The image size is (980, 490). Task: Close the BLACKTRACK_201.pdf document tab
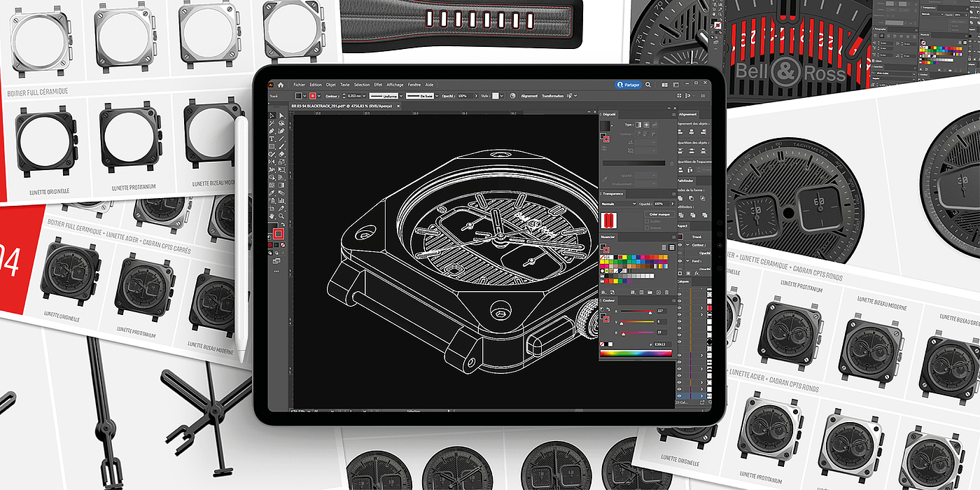point(398,106)
